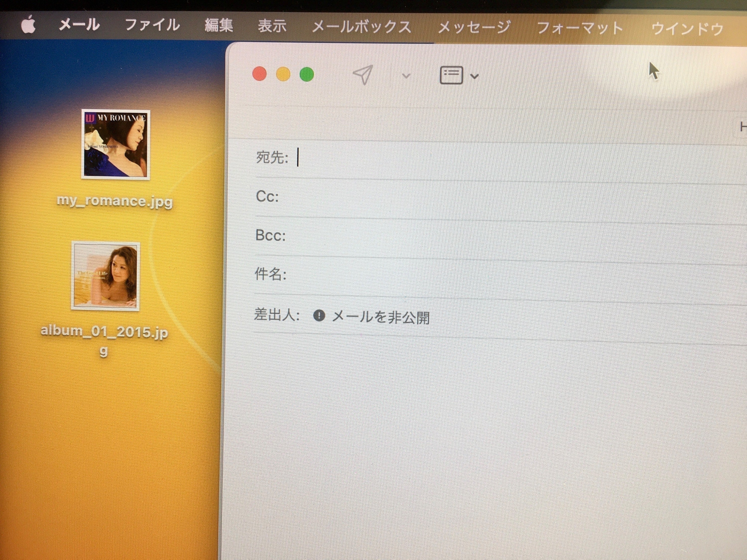Open the 表示 menu
This screenshot has height=560, width=747.
point(272,26)
